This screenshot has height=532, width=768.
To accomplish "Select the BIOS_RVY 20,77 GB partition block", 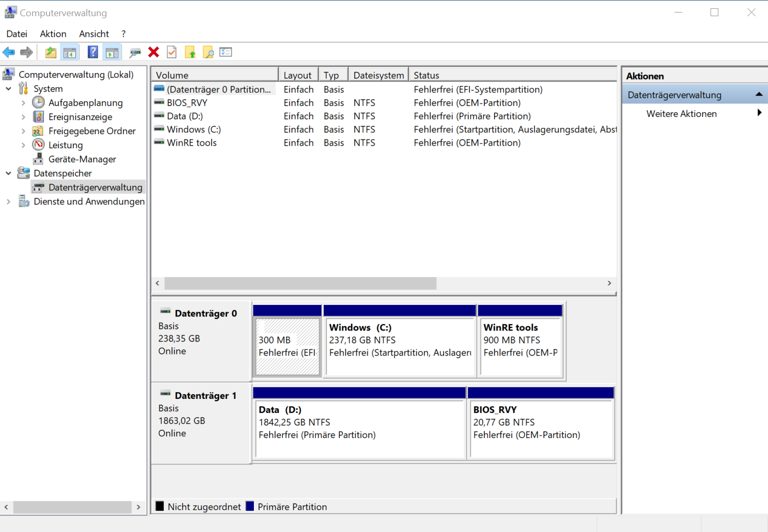I will (541, 423).
